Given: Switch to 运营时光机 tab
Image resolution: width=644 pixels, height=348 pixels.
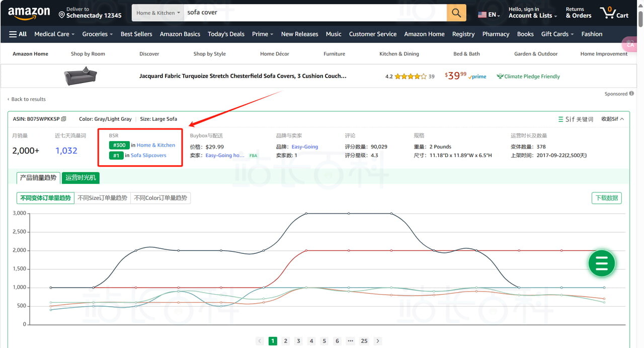Looking at the screenshot, I should pyautogui.click(x=80, y=178).
